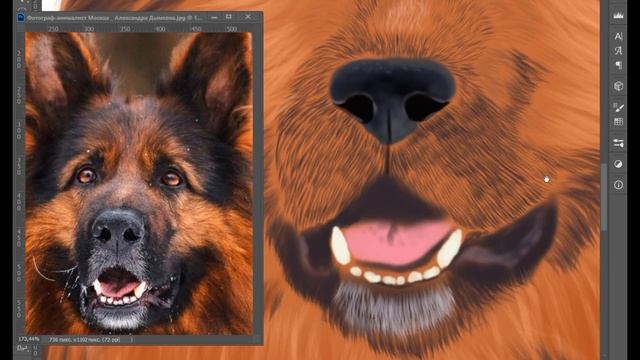Open the Adjustments half-circle panel icon
The width and height of the screenshot is (640, 360).
point(618,164)
